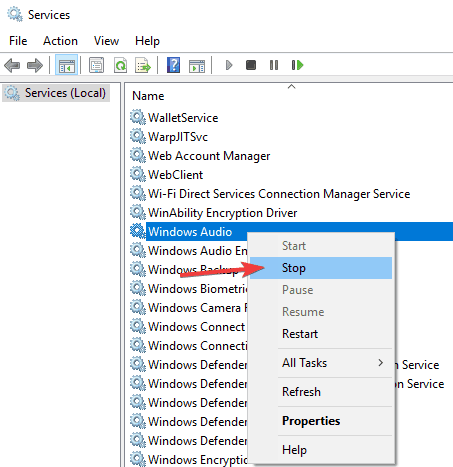Open the View menu
This screenshot has height=467, width=453.
[106, 41]
